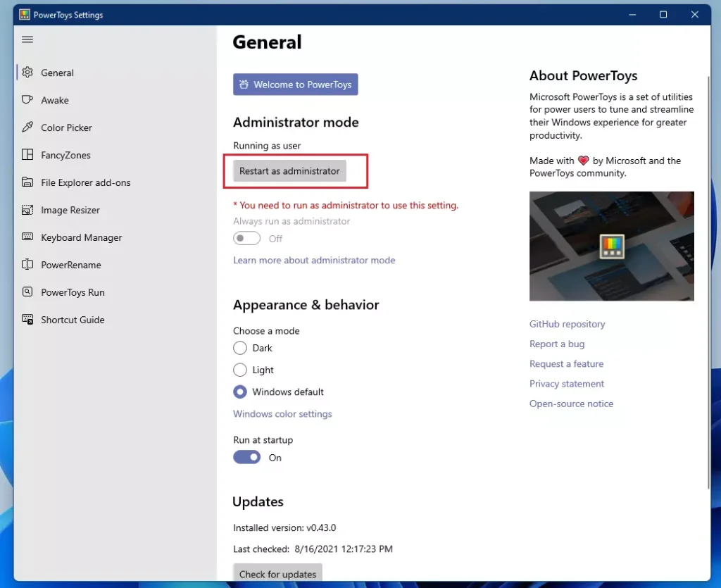Screen dimensions: 721x588
Task: Click the vertical scrollbar on the right
Action: (x=708, y=283)
